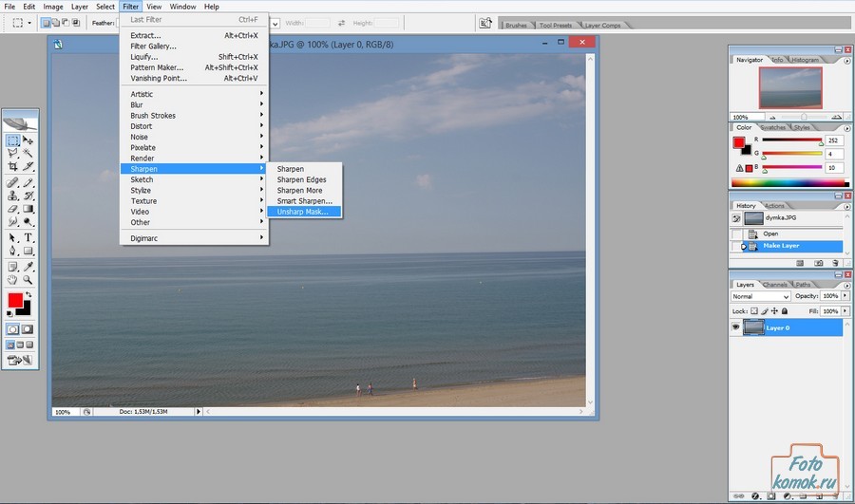This screenshot has width=855, height=504.
Task: Select the Zoom magnifier tool
Action: pyautogui.click(x=28, y=280)
